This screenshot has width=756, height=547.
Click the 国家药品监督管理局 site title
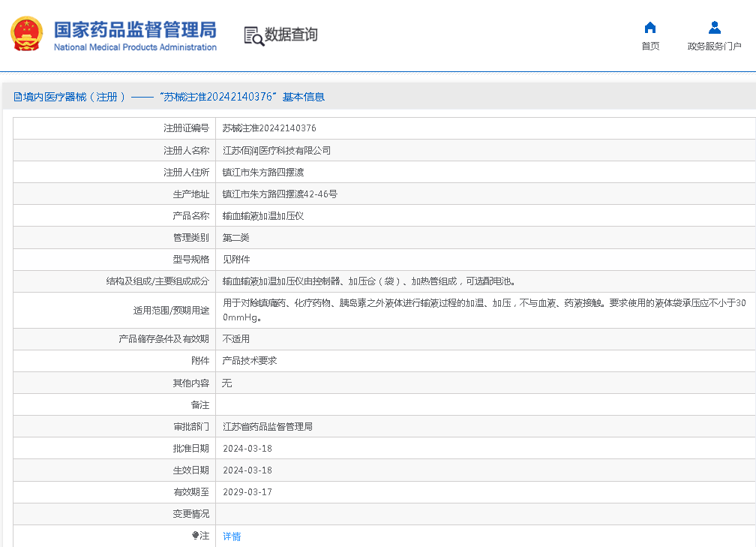coord(135,29)
